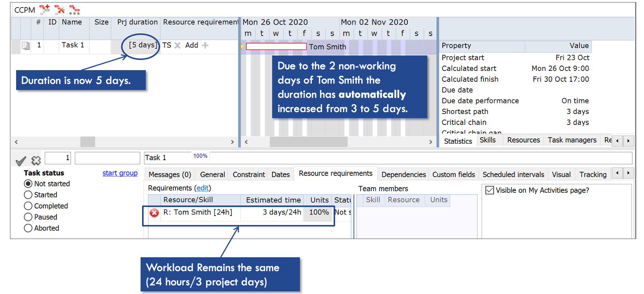This screenshot has height=294, width=644.
Task: Open the Skills tab
Action: pos(487,140)
